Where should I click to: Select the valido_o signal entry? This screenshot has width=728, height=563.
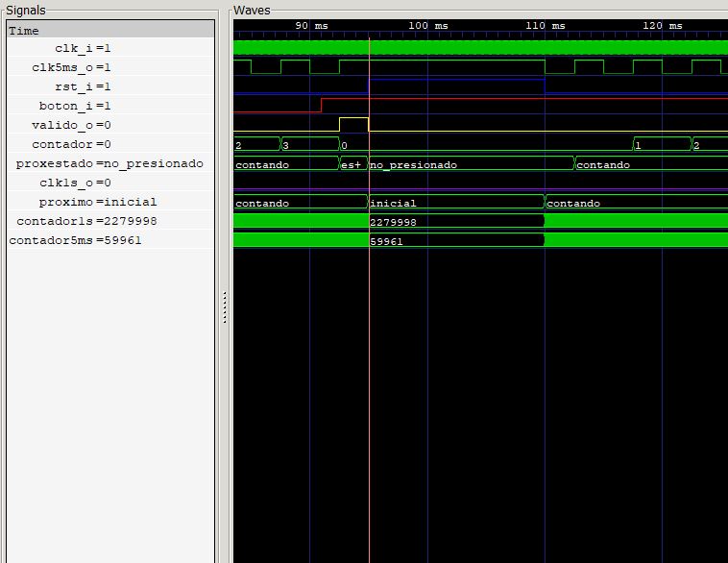[71, 125]
